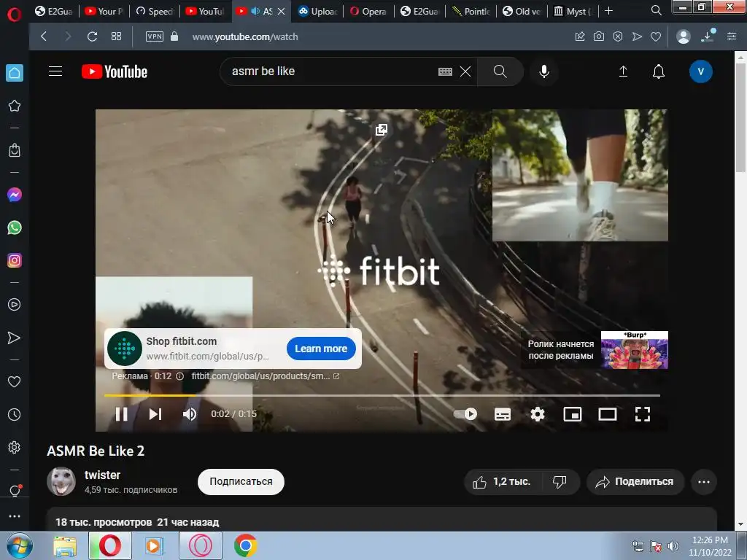Open Instagram in Opera sidebar

15,260
